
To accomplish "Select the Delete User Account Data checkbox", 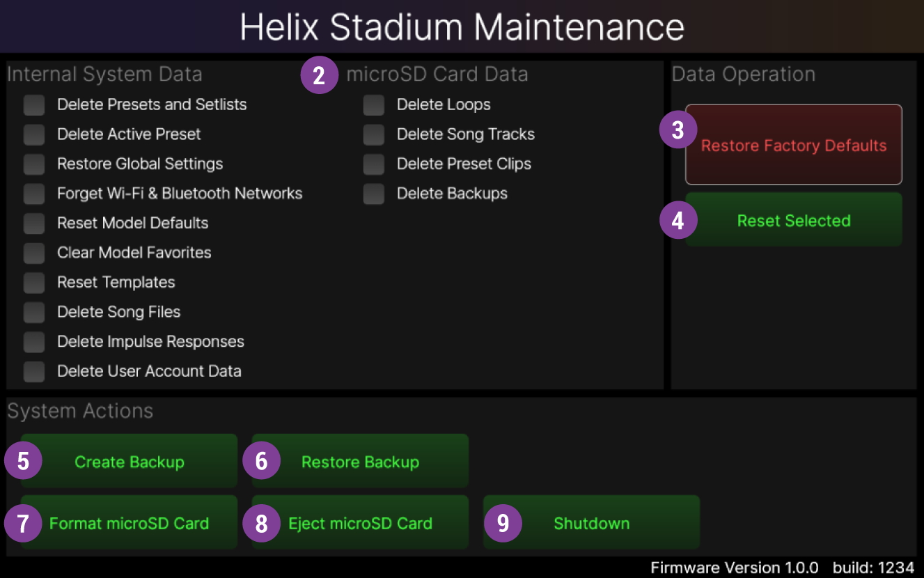I will (34, 371).
